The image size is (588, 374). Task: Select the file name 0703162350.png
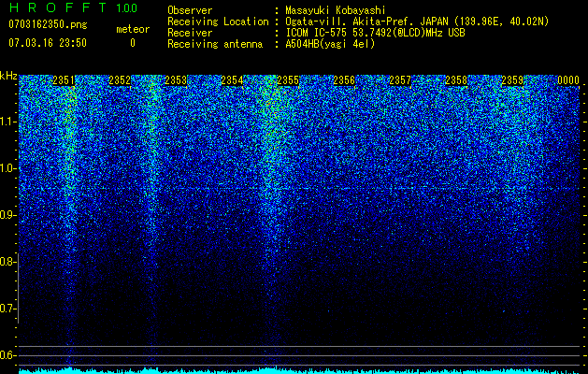point(48,25)
